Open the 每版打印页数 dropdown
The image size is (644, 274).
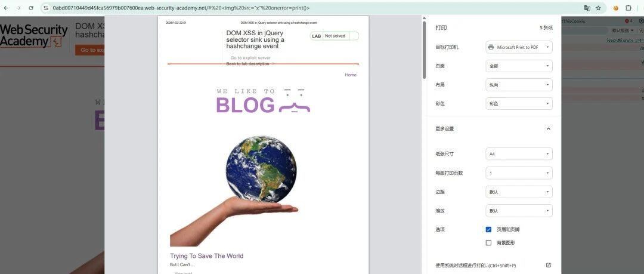point(519,173)
